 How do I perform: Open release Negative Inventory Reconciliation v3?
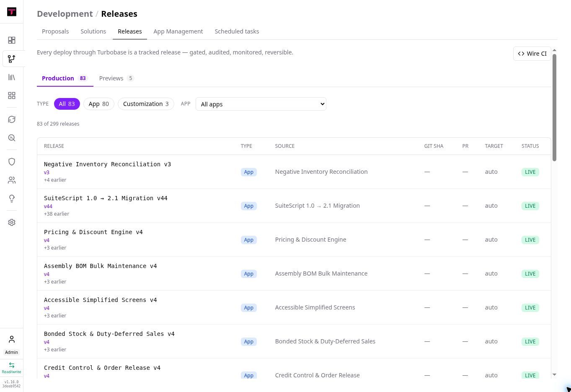[x=107, y=164]
